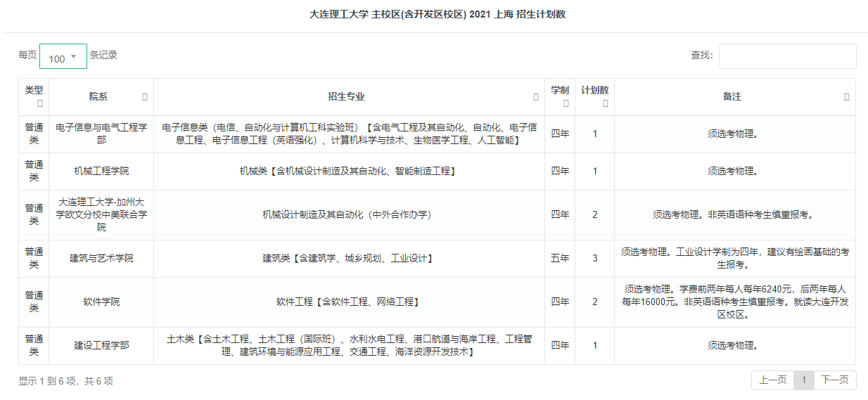868x400 pixels.
Task: Click the page title 大连理工大学 招生计划数
Action: click(x=438, y=14)
